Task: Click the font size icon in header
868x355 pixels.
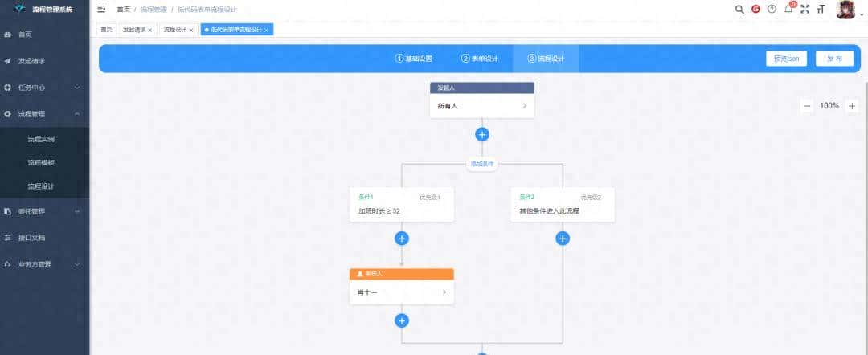Action: pos(821,9)
